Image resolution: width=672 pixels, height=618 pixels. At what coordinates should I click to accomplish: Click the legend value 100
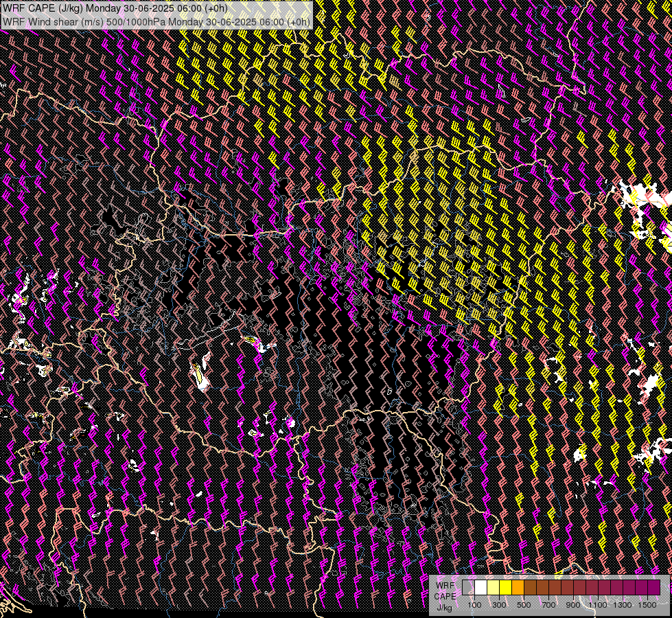[474, 605]
